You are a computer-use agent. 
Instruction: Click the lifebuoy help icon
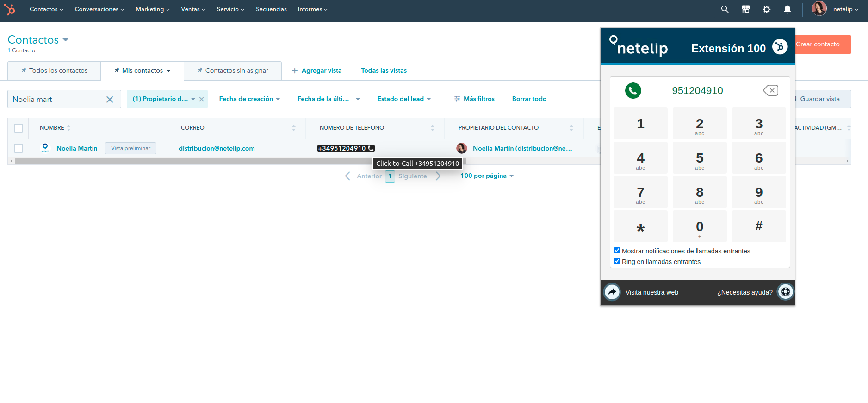pyautogui.click(x=785, y=292)
